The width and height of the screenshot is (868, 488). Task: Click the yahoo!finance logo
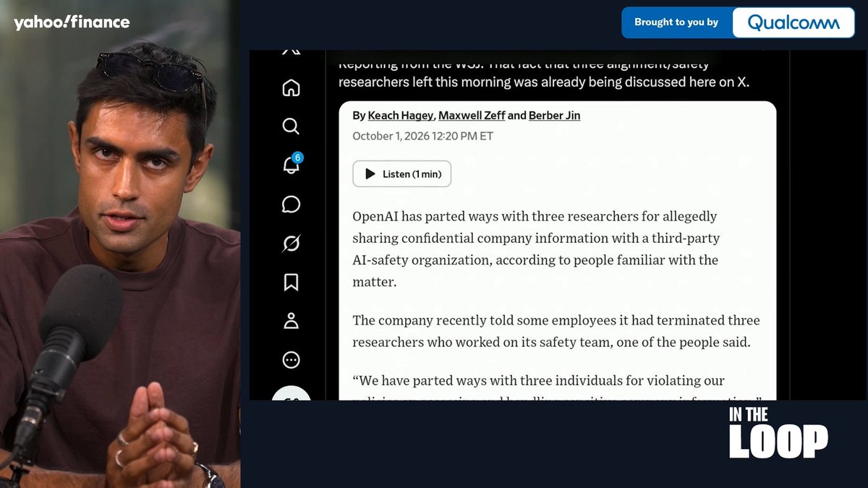(72, 22)
